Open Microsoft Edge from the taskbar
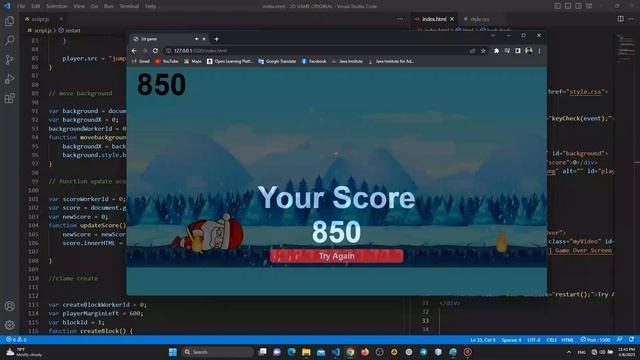The height and width of the screenshot is (360, 640). 291,352
